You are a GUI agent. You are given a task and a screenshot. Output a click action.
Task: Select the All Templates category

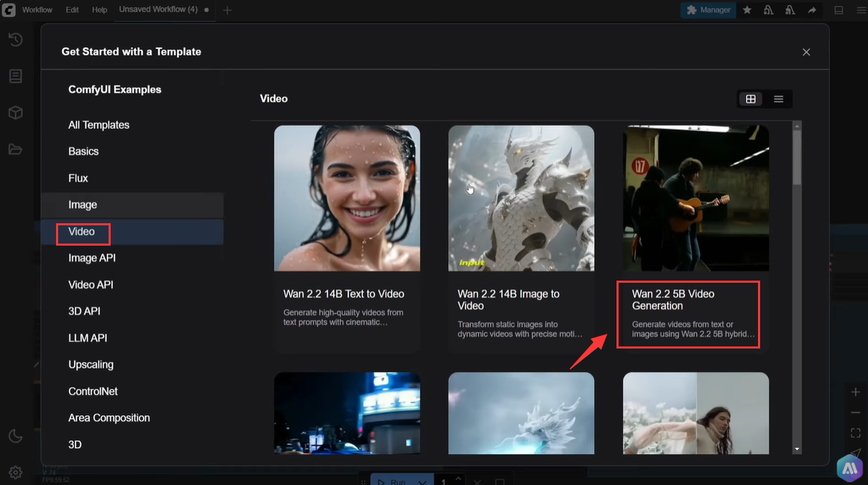pyautogui.click(x=132, y=125)
